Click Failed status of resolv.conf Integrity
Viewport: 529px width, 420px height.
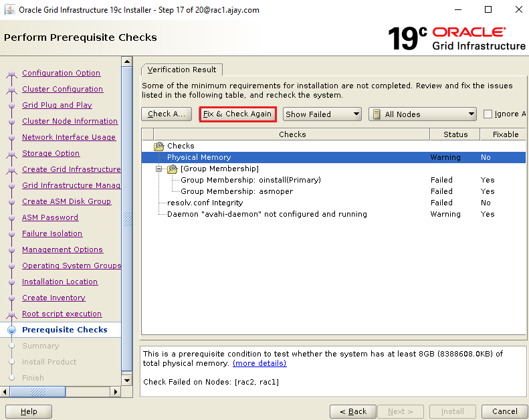pos(441,203)
